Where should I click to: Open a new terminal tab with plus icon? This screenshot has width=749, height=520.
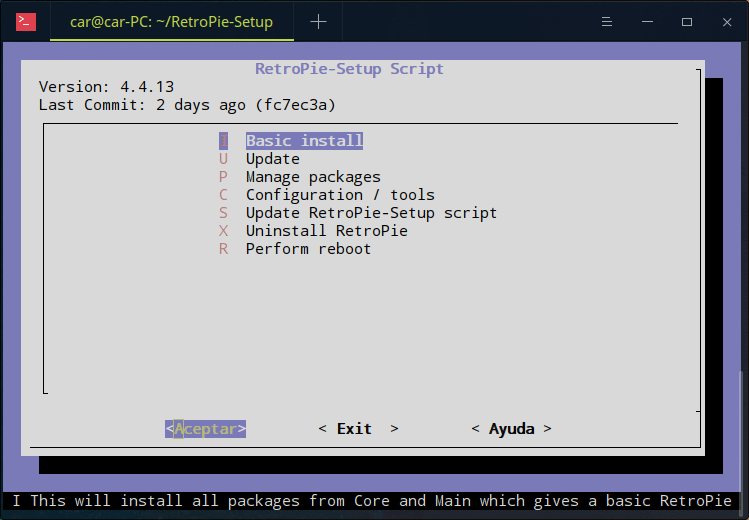[x=318, y=21]
